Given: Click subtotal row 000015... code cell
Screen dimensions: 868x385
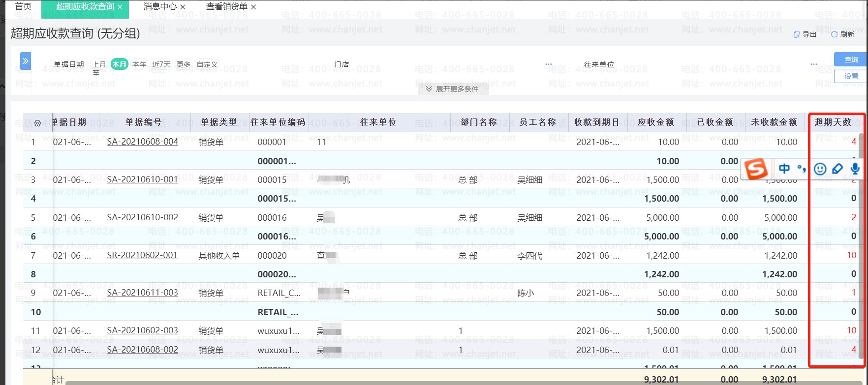Looking at the screenshot, I should 277,199.
